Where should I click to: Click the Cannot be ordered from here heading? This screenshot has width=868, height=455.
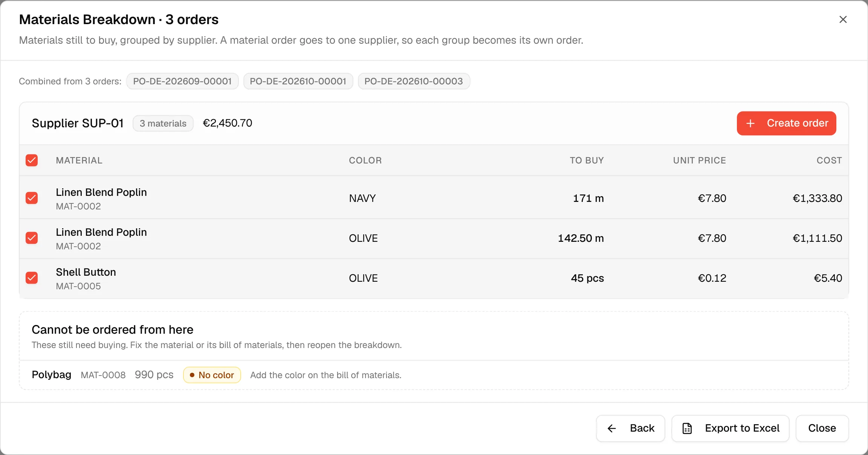pyautogui.click(x=113, y=330)
